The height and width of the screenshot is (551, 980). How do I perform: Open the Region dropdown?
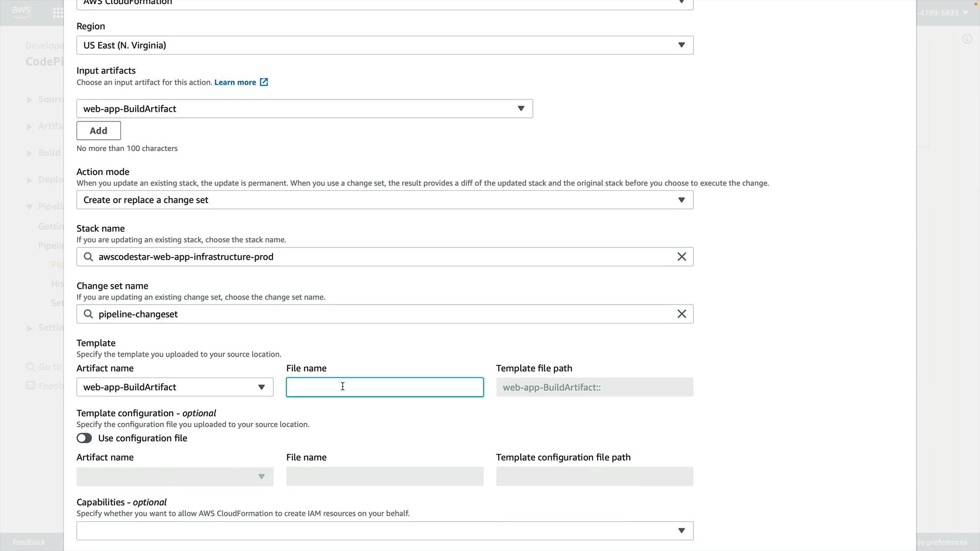[x=384, y=45]
